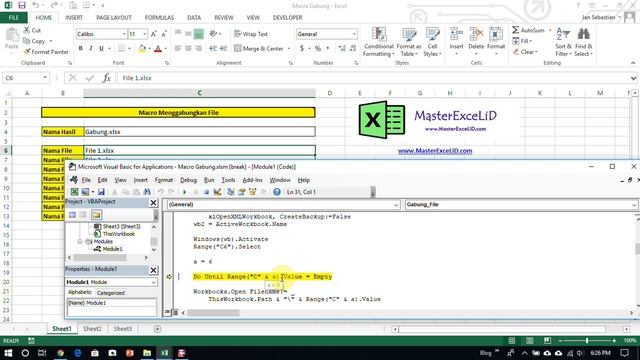Click the Excel zoom slider handle

pyautogui.click(x=587, y=341)
